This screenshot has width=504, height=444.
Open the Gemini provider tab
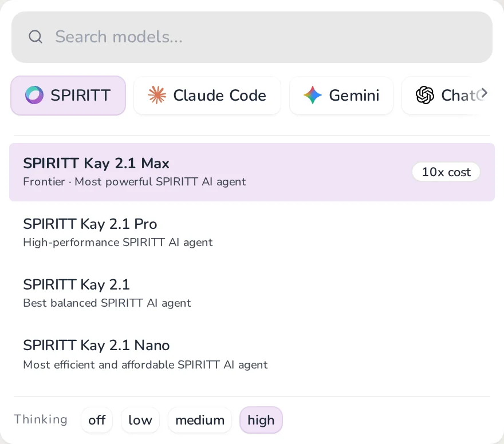tap(341, 96)
